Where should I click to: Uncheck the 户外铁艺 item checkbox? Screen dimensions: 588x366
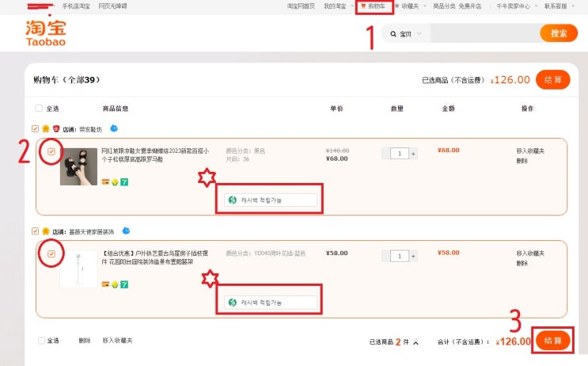coord(51,254)
